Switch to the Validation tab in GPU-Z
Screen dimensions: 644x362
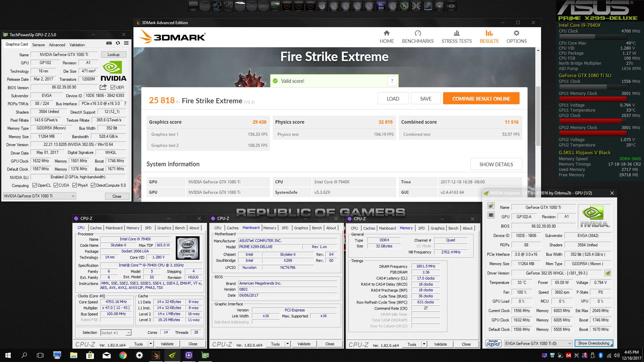pyautogui.click(x=77, y=45)
